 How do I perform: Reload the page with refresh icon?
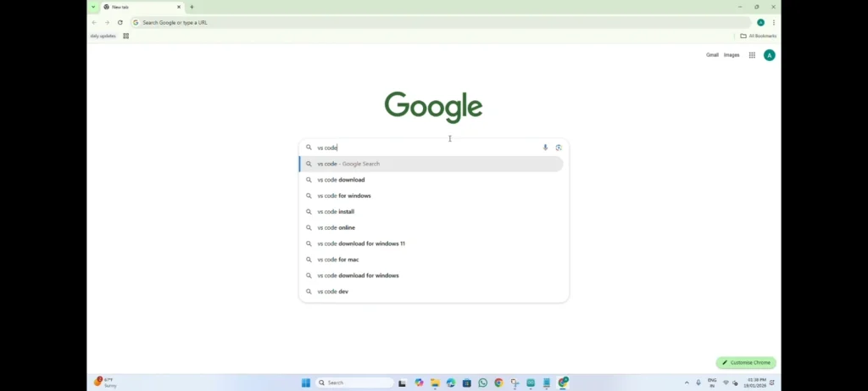(x=120, y=23)
